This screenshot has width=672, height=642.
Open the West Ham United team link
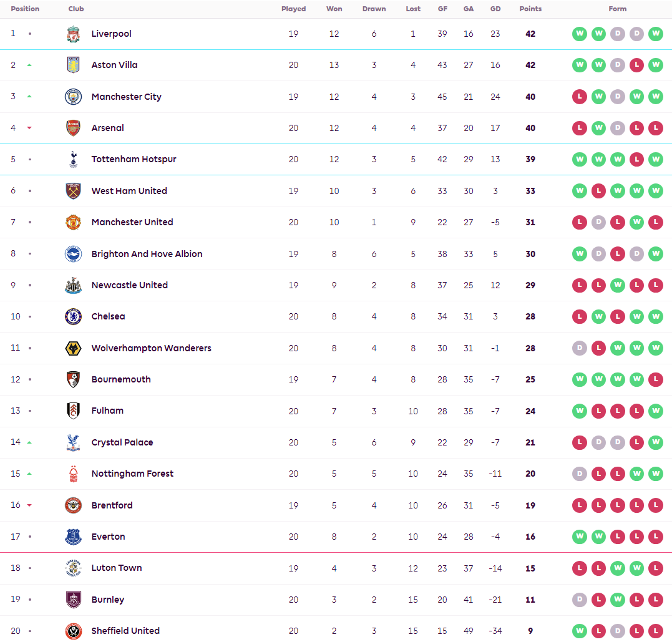click(x=129, y=191)
